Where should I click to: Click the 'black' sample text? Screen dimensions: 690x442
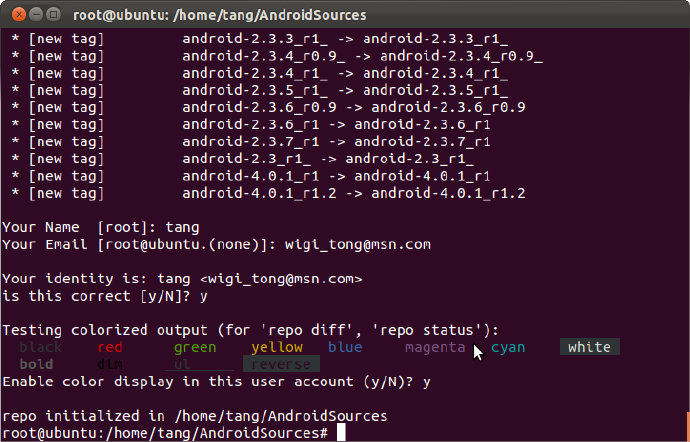pos(40,347)
